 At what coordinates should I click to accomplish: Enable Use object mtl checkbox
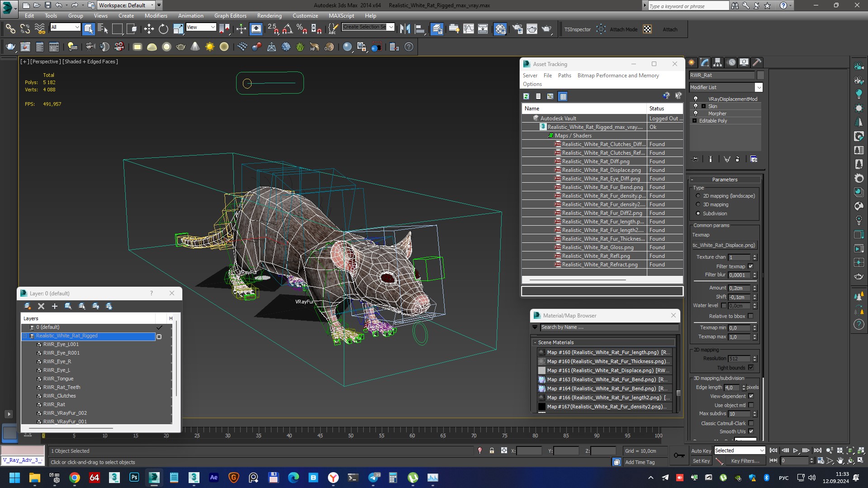pyautogui.click(x=751, y=405)
